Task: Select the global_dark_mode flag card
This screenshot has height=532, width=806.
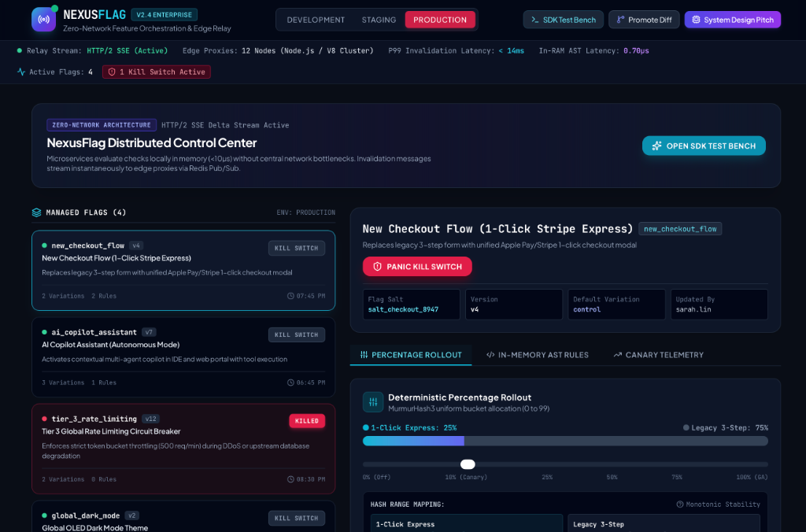Action: click(x=183, y=516)
